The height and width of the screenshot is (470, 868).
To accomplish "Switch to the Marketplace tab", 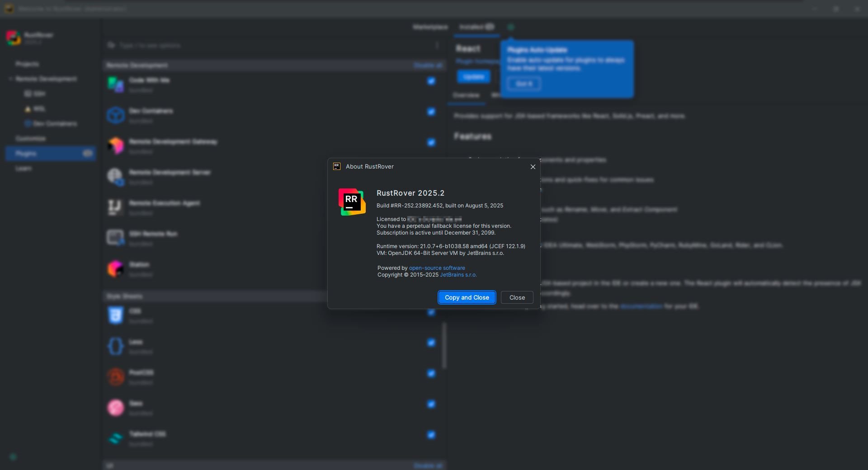I will (430, 27).
